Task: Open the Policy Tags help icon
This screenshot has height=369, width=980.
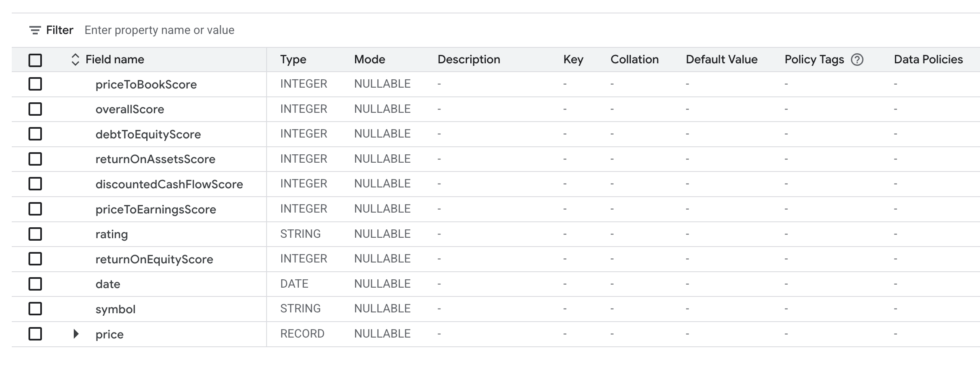Action: click(x=857, y=60)
